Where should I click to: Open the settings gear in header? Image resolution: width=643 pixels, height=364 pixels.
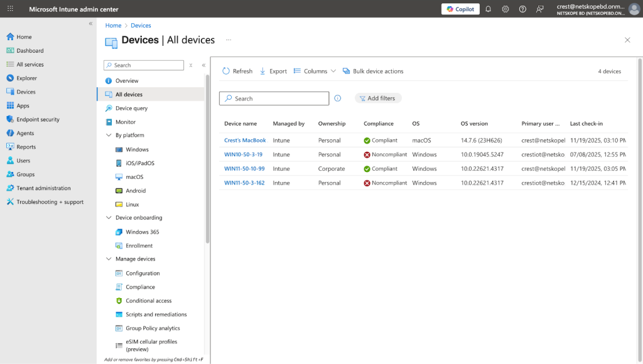505,9
